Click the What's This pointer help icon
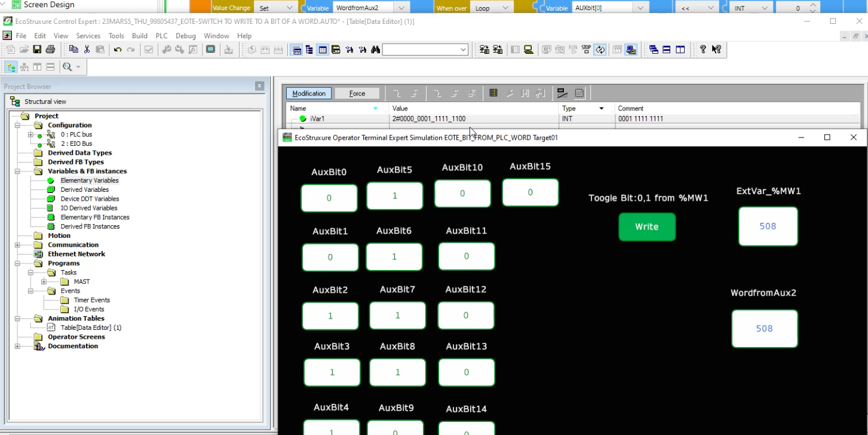This screenshot has height=435, width=868. tap(716, 50)
